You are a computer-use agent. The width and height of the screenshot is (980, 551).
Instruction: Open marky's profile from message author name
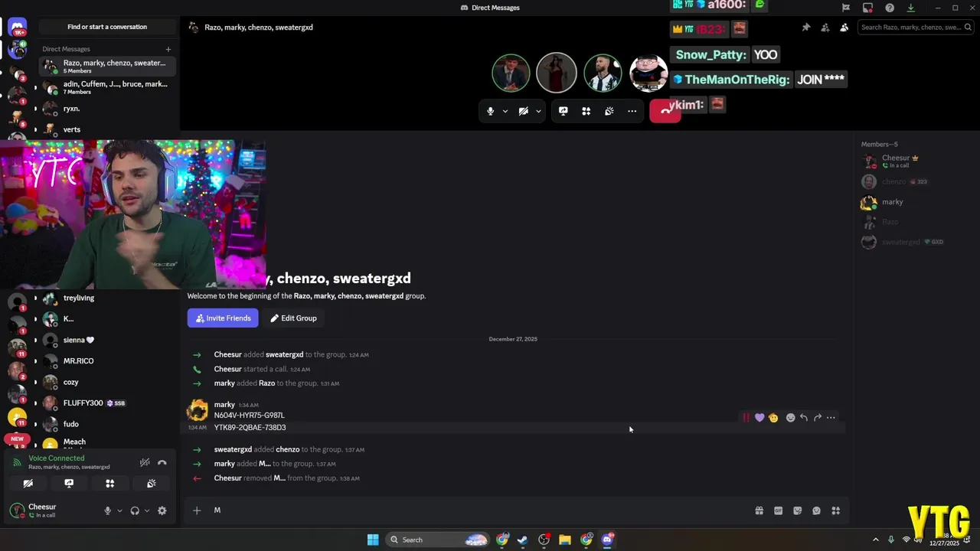224,404
